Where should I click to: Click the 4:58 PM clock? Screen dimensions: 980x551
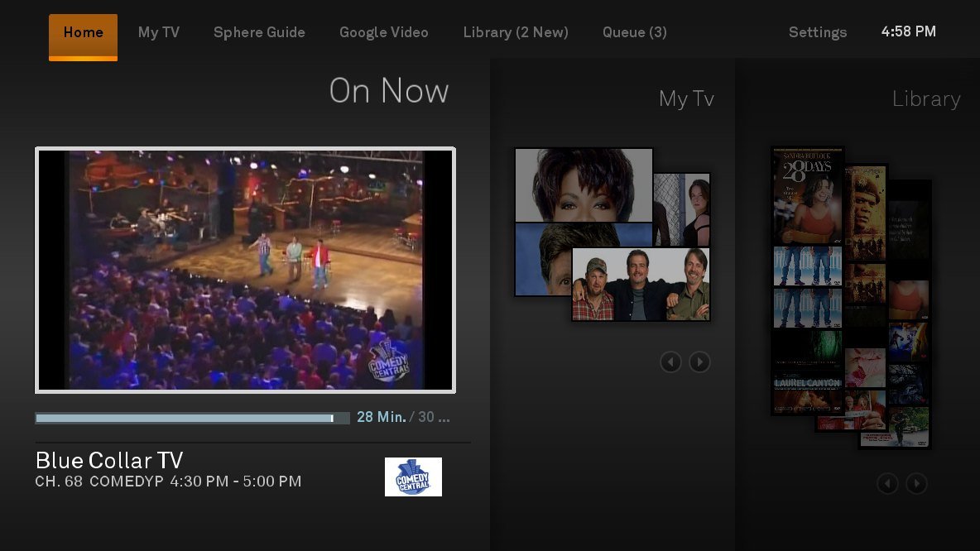click(908, 32)
